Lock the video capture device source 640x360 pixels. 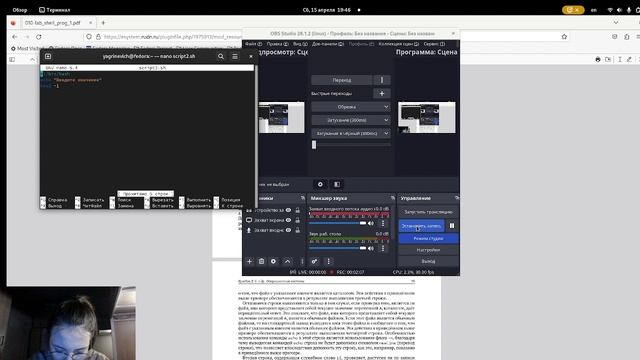point(298,210)
